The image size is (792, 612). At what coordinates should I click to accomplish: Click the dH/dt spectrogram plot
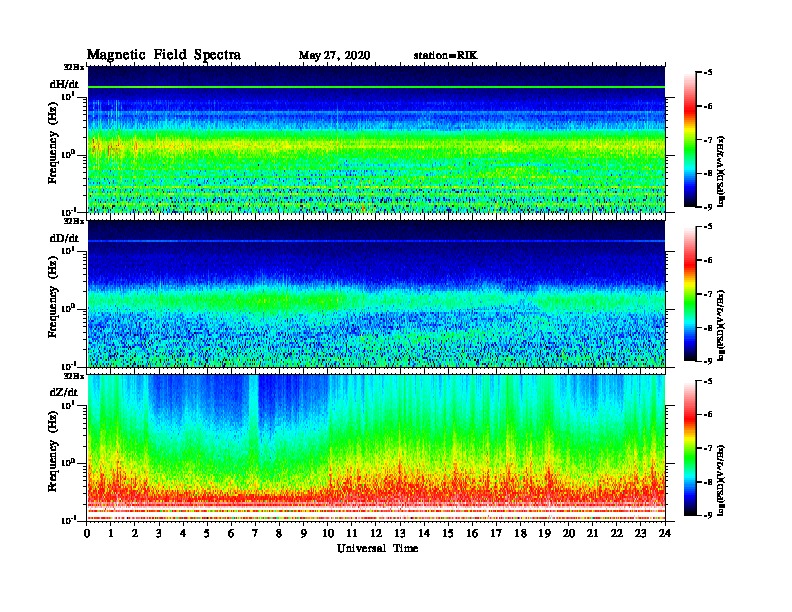376,140
